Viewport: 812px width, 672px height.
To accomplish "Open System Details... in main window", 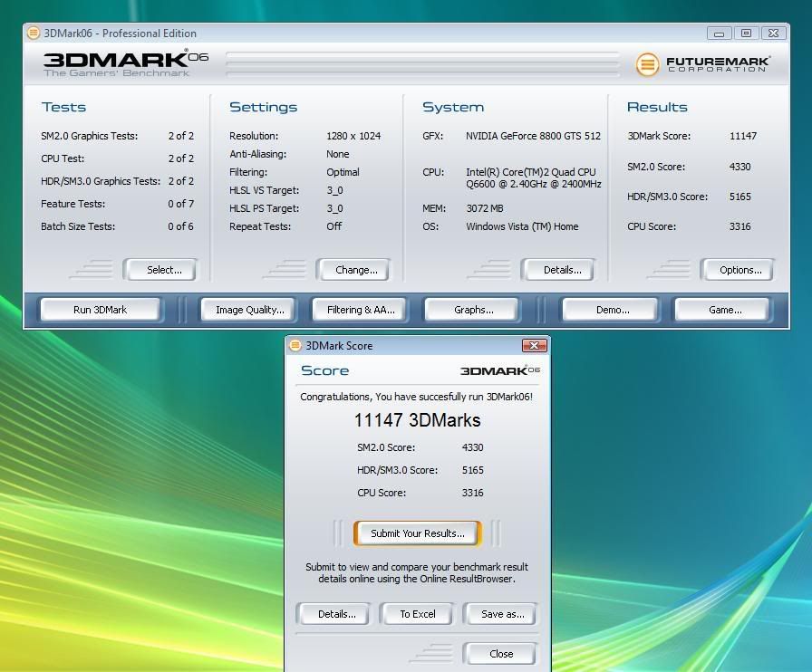I will click(557, 270).
